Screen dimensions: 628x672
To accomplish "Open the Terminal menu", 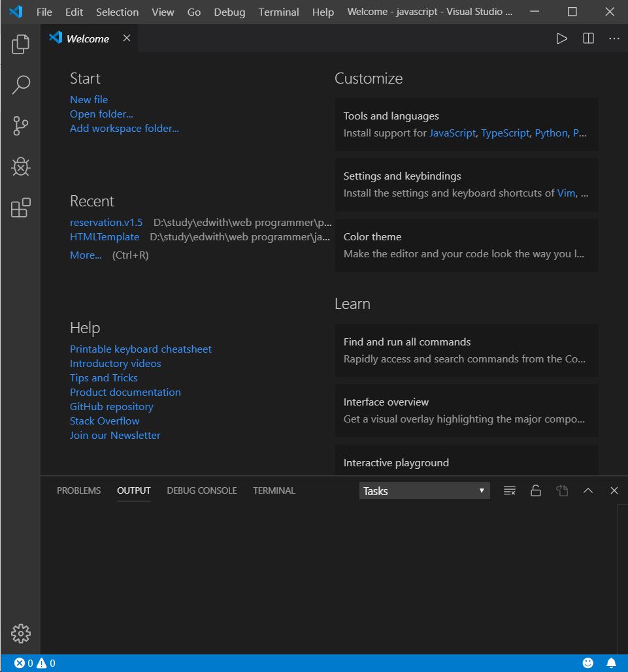I will click(278, 12).
